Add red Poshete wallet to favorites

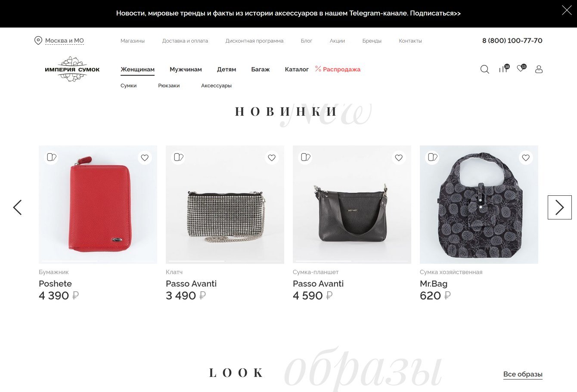[145, 158]
